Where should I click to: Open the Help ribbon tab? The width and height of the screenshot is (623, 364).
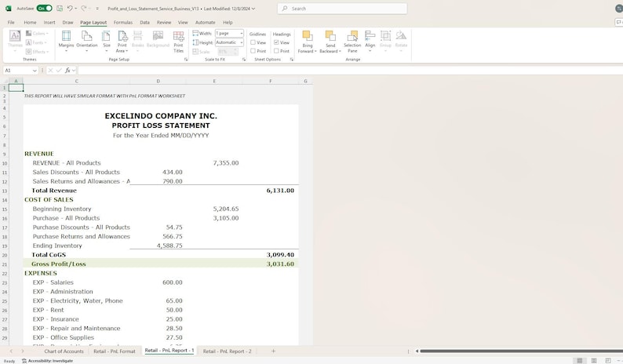228,23
